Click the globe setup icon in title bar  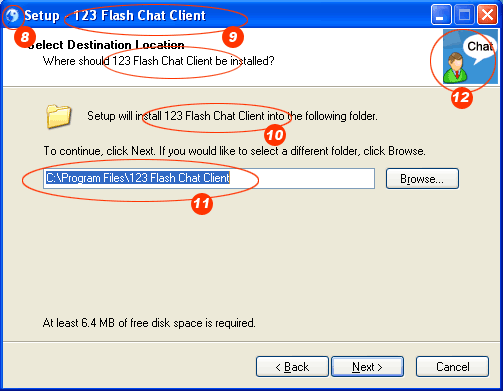pyautogui.click(x=13, y=15)
